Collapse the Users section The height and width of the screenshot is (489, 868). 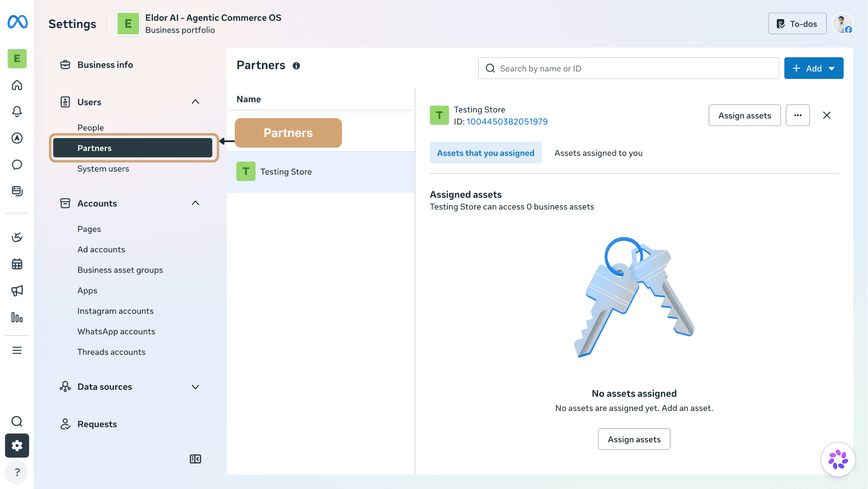195,102
